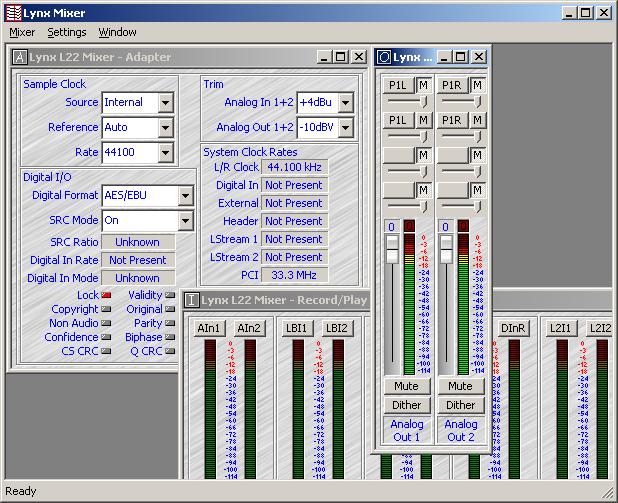The width and height of the screenshot is (618, 503).
Task: Click the Lynx Mixer app icon in title bar
Action: point(13,13)
